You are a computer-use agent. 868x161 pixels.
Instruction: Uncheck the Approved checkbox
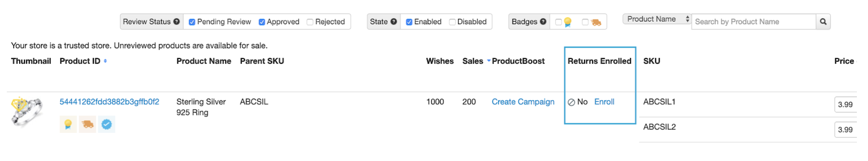click(x=262, y=22)
